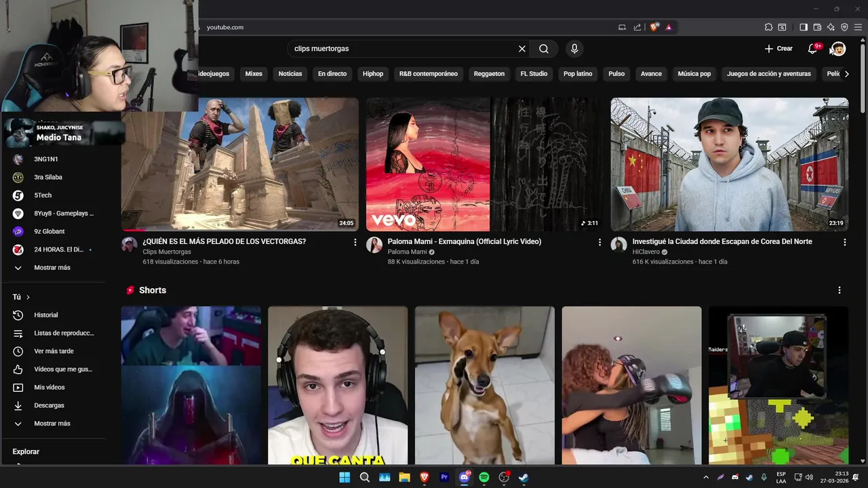Screen dimensions: 868x488
Task: Click the share page icon in address bar
Action: point(637,27)
